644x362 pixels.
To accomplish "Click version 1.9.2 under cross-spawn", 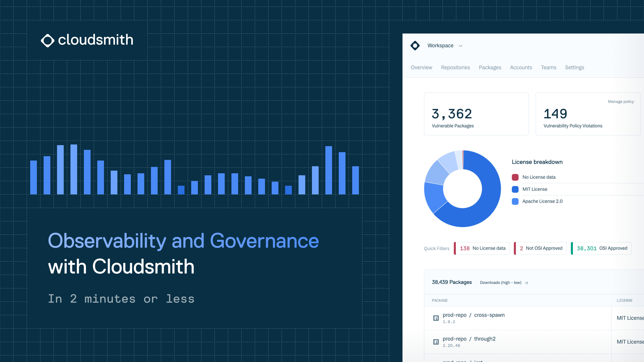I will [x=449, y=322].
